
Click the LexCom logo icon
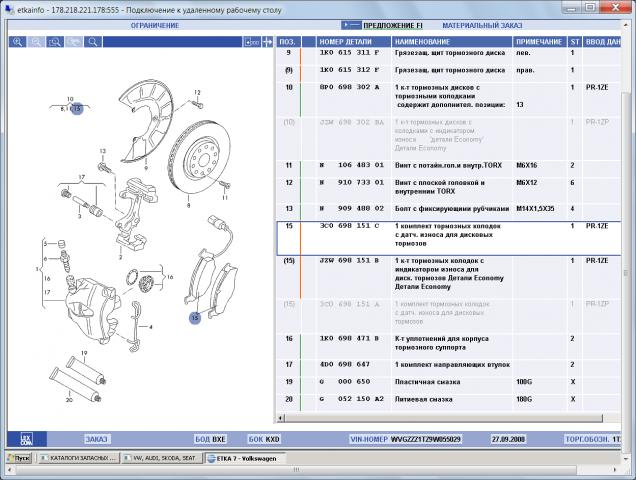pyautogui.click(x=27, y=439)
